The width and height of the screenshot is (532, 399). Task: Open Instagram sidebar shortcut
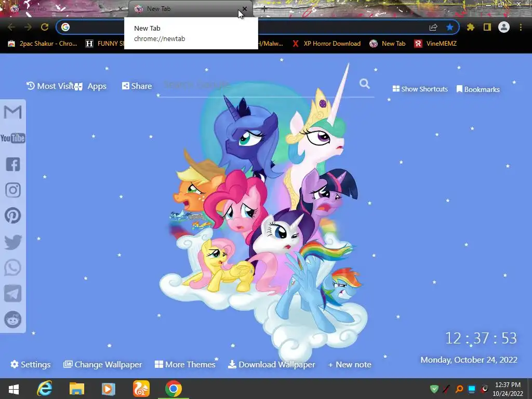tap(13, 190)
